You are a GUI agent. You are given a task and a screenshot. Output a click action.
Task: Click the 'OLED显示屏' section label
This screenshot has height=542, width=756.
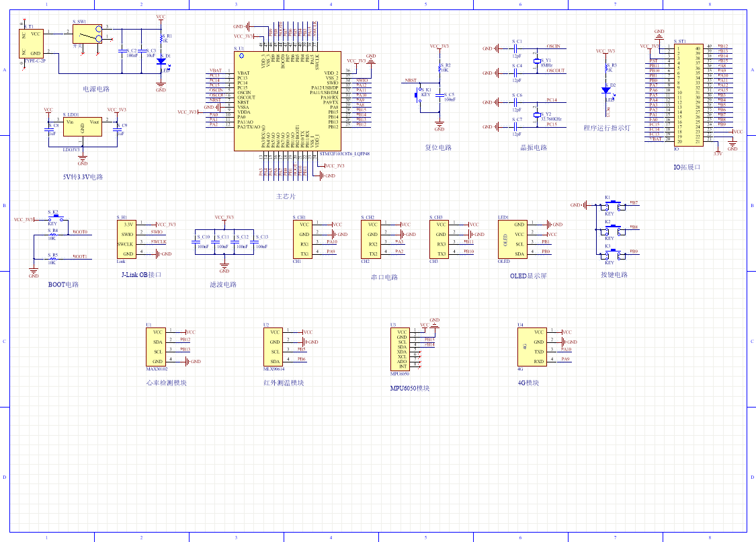click(x=528, y=276)
